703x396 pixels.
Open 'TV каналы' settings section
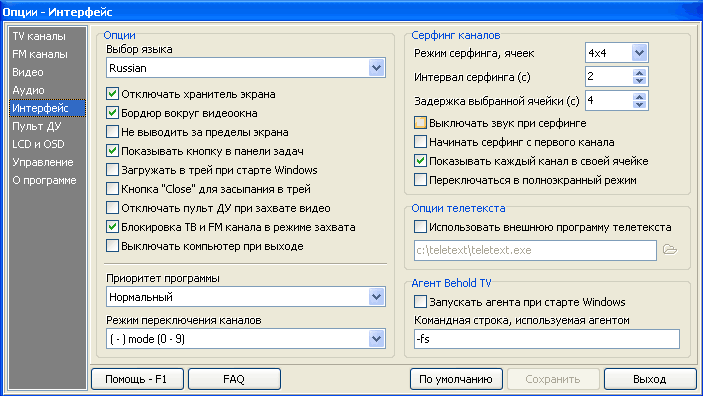pos(48,36)
